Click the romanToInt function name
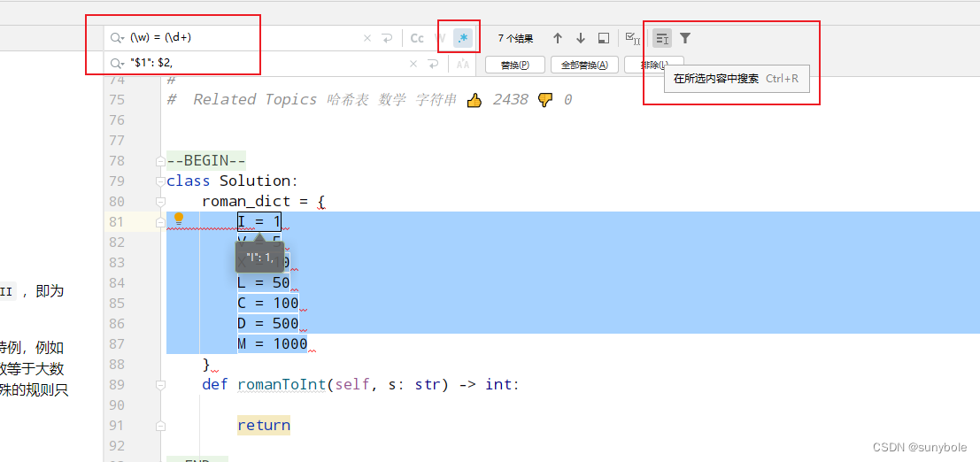Image resolution: width=980 pixels, height=462 pixels. pyautogui.click(x=282, y=384)
